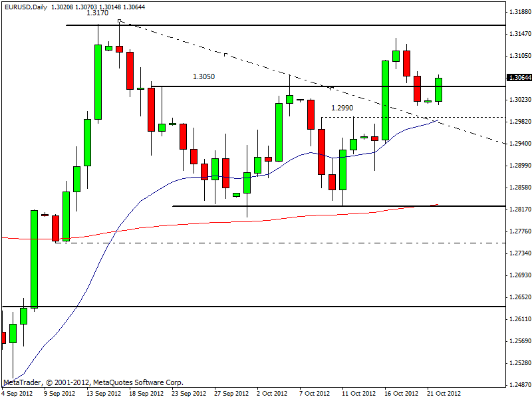Viewport: 532px width, 399px height.
Task: Click the 21 Oct 2012 date label
Action: pyautogui.click(x=443, y=393)
